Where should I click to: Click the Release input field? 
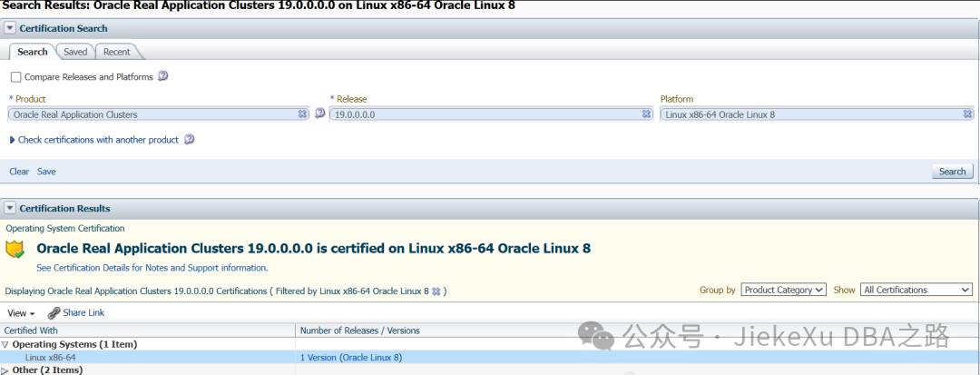click(491, 114)
